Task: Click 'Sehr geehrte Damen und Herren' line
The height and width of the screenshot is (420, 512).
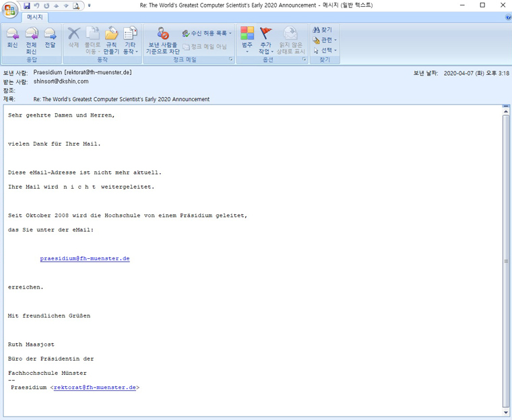Action: [61, 115]
